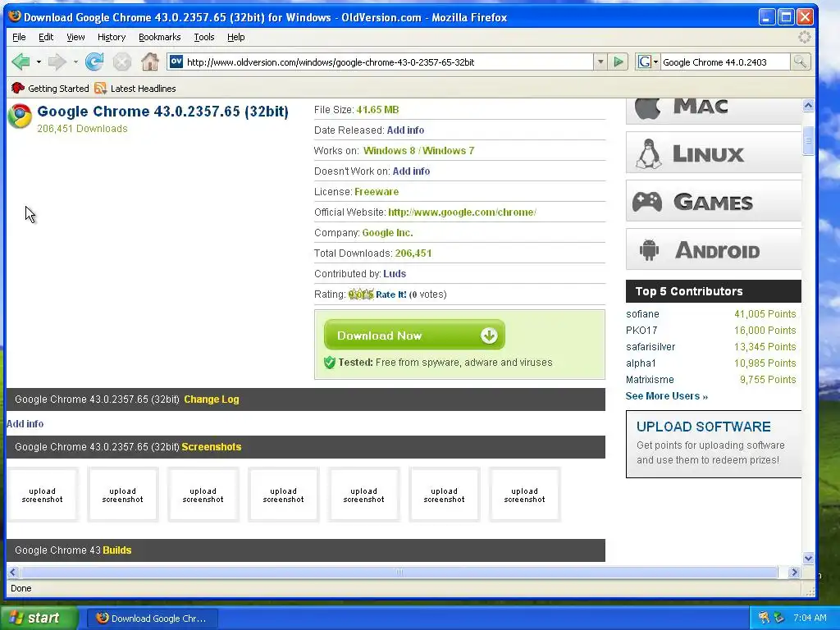Click the Builds heading link
The image size is (840, 630).
click(x=116, y=550)
